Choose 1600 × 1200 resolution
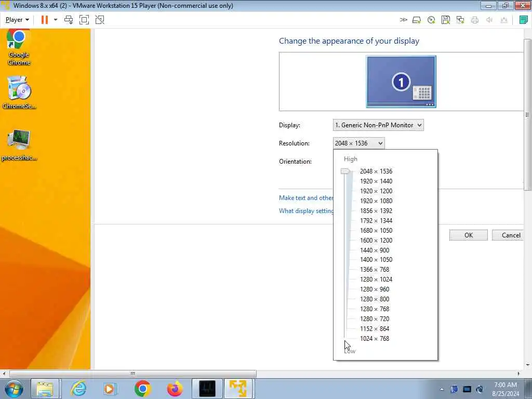Viewport: 532px width, 399px height. [x=376, y=240]
